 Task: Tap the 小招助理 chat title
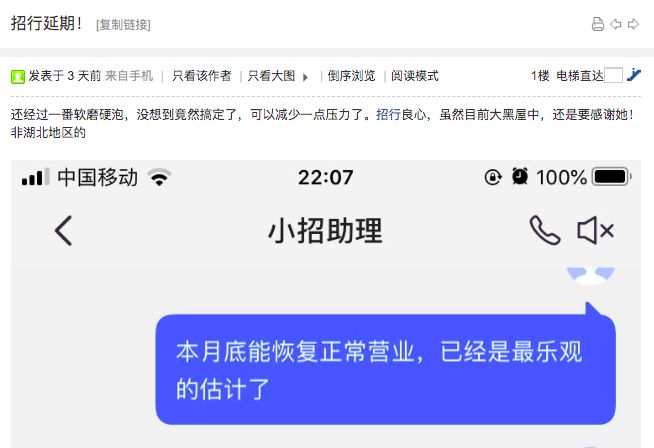(x=325, y=231)
